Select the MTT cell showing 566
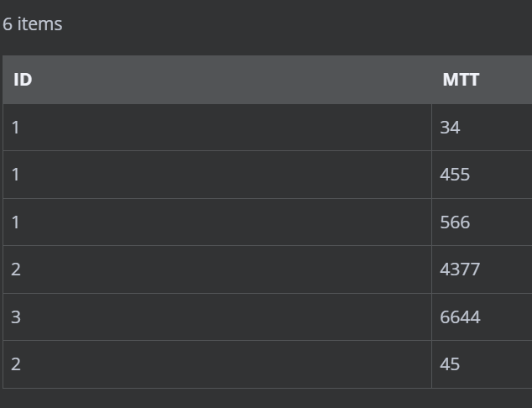This screenshot has height=408, width=532. click(482, 222)
